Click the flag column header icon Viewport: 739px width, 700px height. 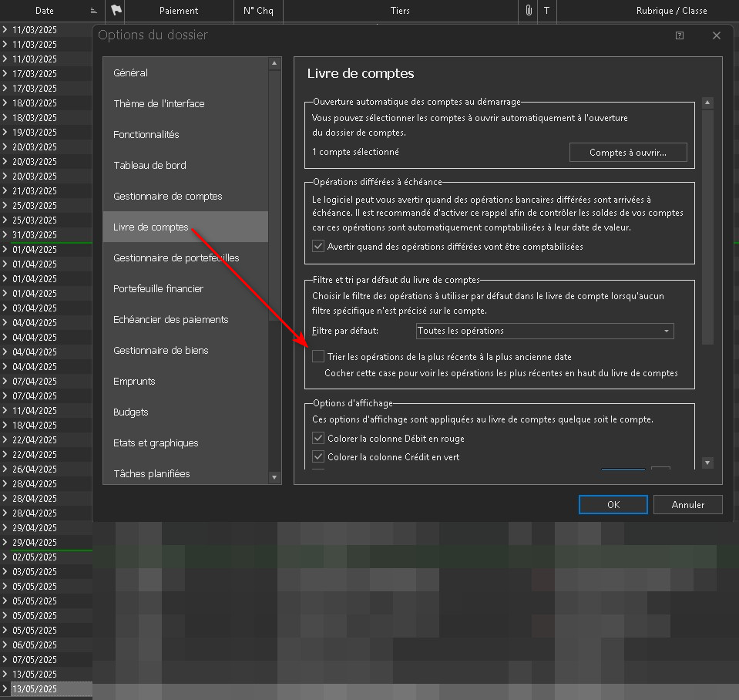[116, 10]
